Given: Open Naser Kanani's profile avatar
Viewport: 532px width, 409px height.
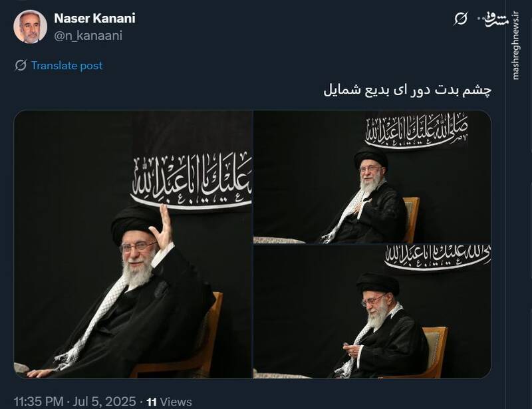Looking at the screenshot, I should (30, 27).
